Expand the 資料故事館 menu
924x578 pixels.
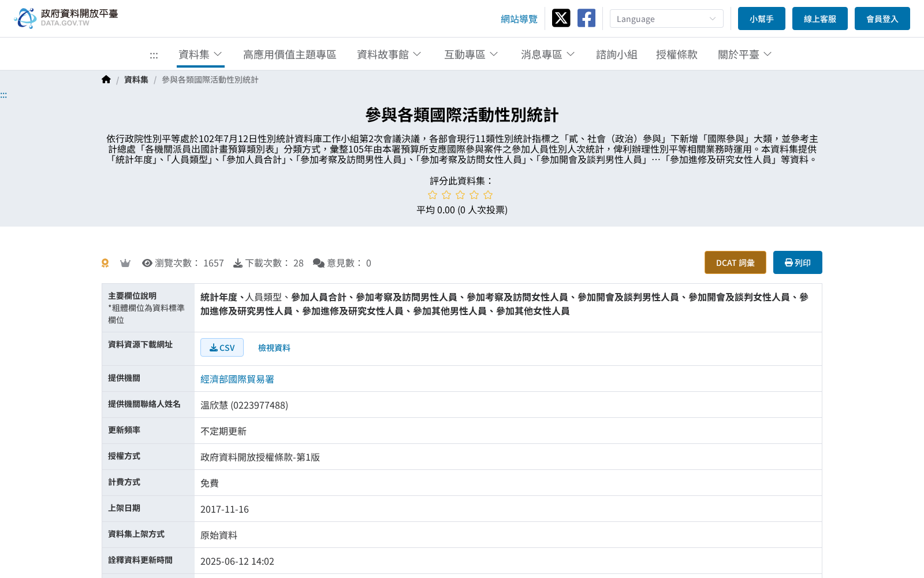click(389, 54)
